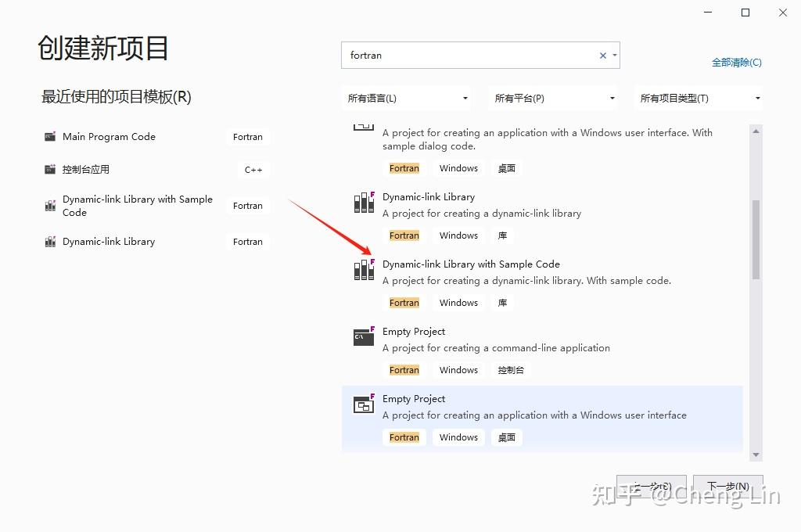Open the 所有平台(P) platform filter dropdown
The height and width of the screenshot is (532, 801).
[x=553, y=98]
